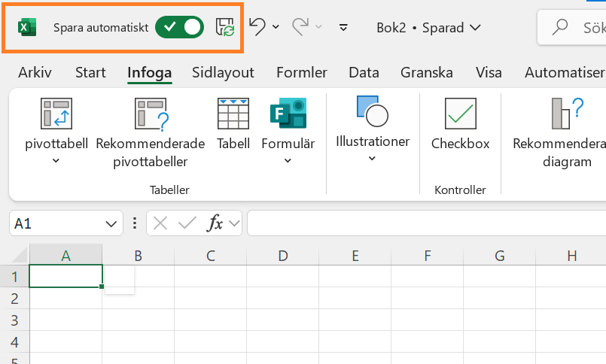Switch to the Sidlayout tab
606x364 pixels.
pyautogui.click(x=223, y=72)
